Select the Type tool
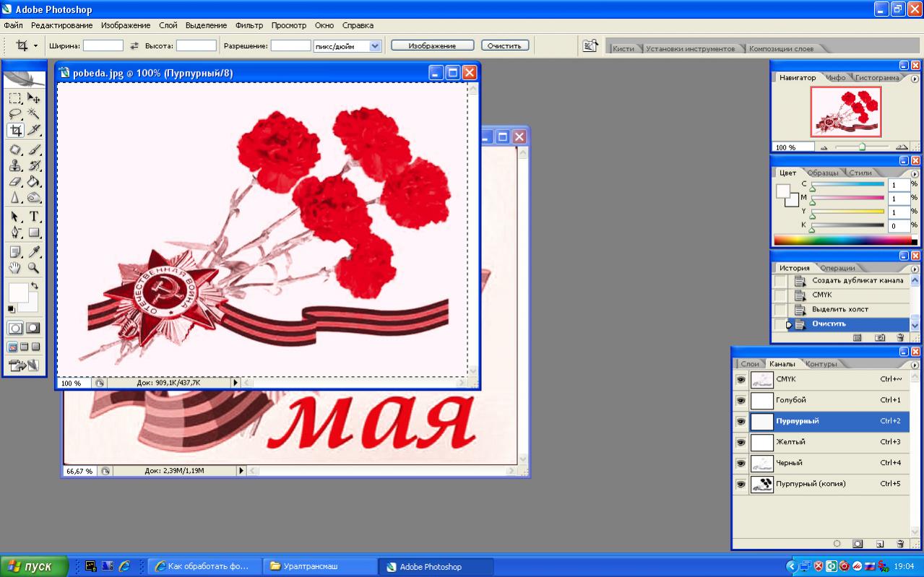The image size is (924, 577). click(33, 217)
